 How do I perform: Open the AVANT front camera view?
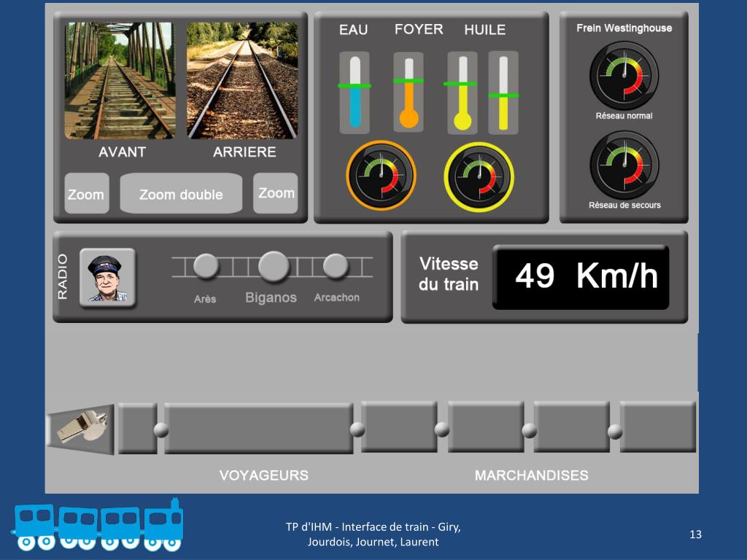[120, 80]
